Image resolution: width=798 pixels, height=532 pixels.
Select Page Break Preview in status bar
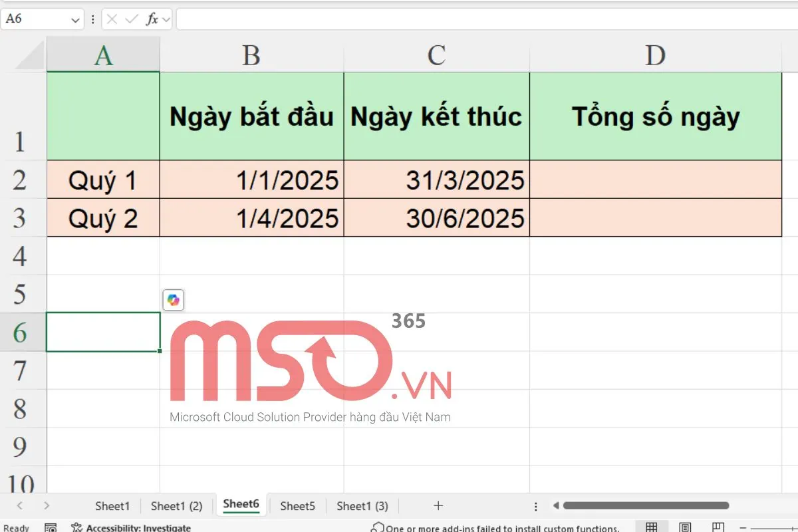click(718, 527)
